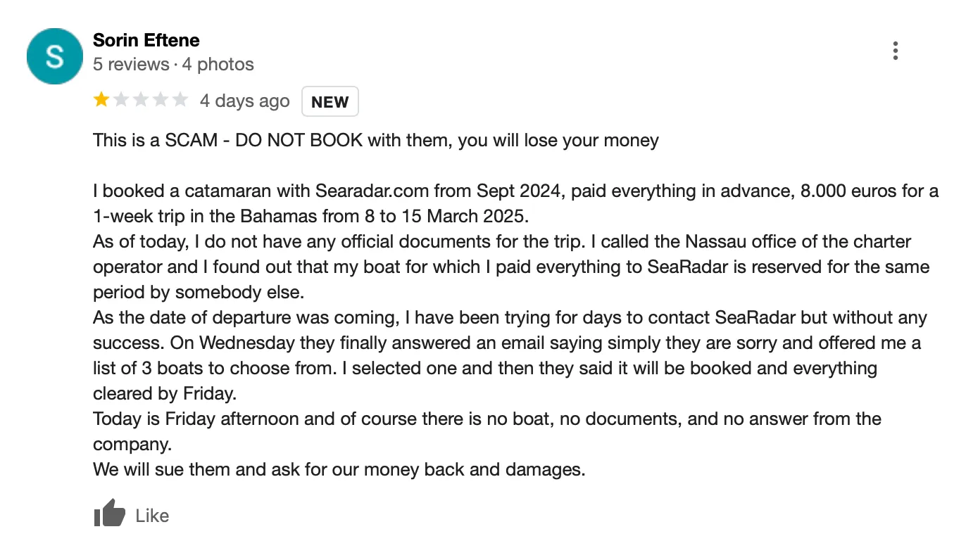This screenshot has height=560, width=966.
Task: Click Sorin Eftene's teal avatar circle
Action: tap(54, 56)
